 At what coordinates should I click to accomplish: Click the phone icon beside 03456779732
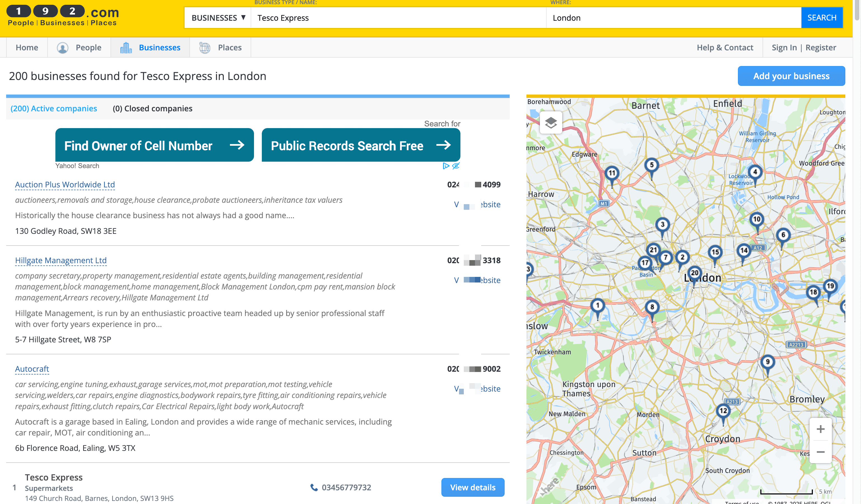pyautogui.click(x=314, y=487)
